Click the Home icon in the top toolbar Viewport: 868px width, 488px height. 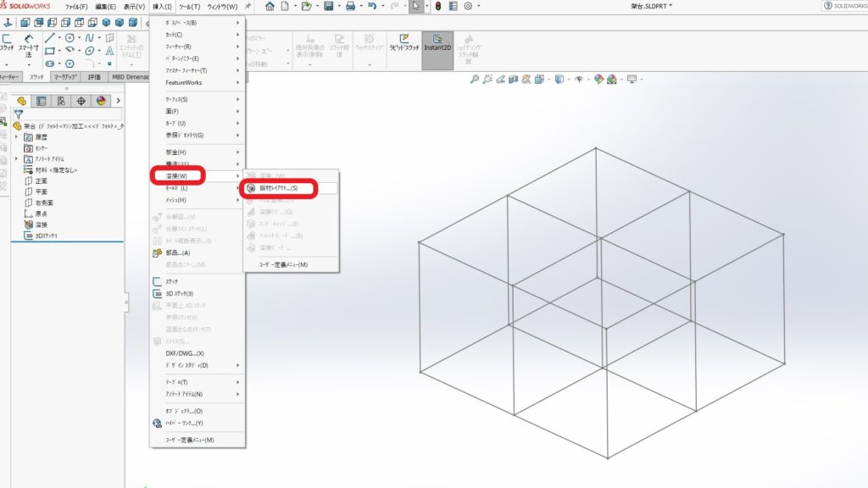pos(270,6)
